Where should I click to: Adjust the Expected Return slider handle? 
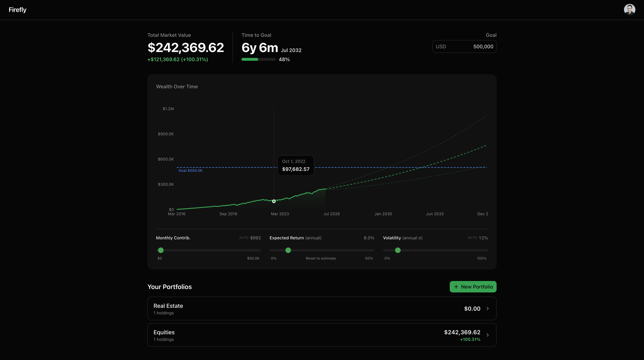[x=288, y=250]
